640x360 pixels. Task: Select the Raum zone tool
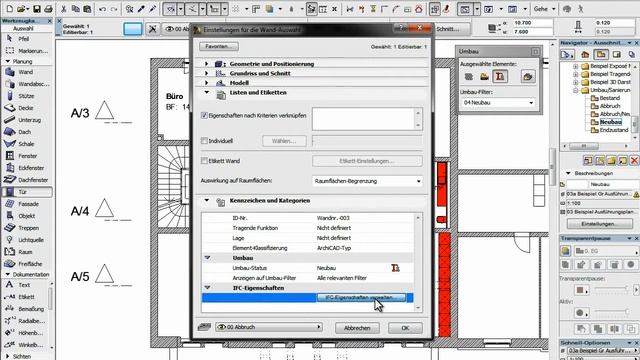(x=25, y=252)
